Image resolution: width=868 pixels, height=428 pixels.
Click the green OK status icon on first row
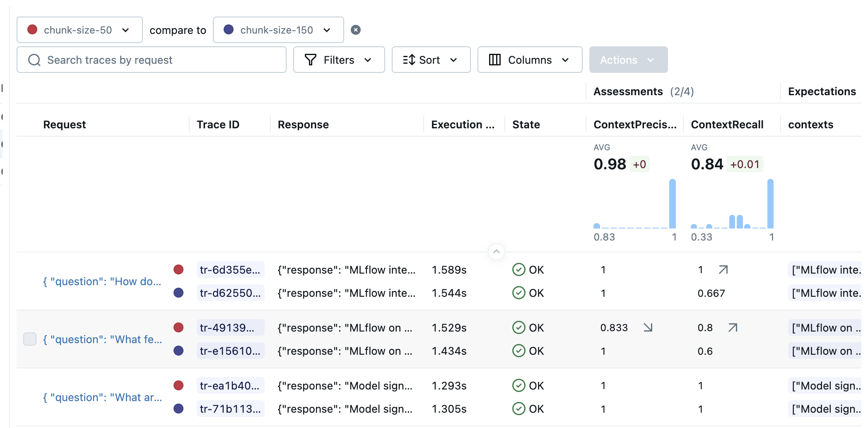(518, 269)
